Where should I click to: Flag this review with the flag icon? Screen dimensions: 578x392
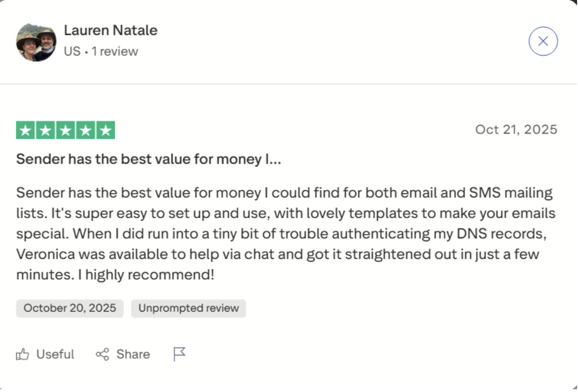179,355
